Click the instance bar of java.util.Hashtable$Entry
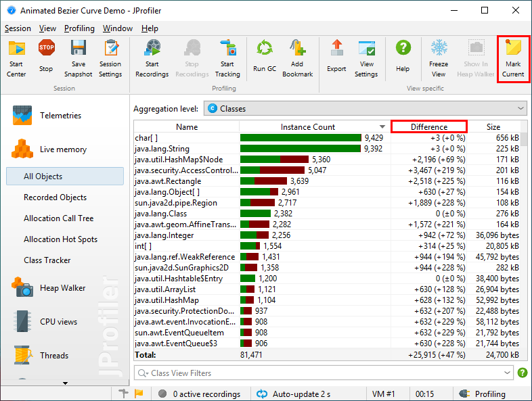 (x=248, y=279)
